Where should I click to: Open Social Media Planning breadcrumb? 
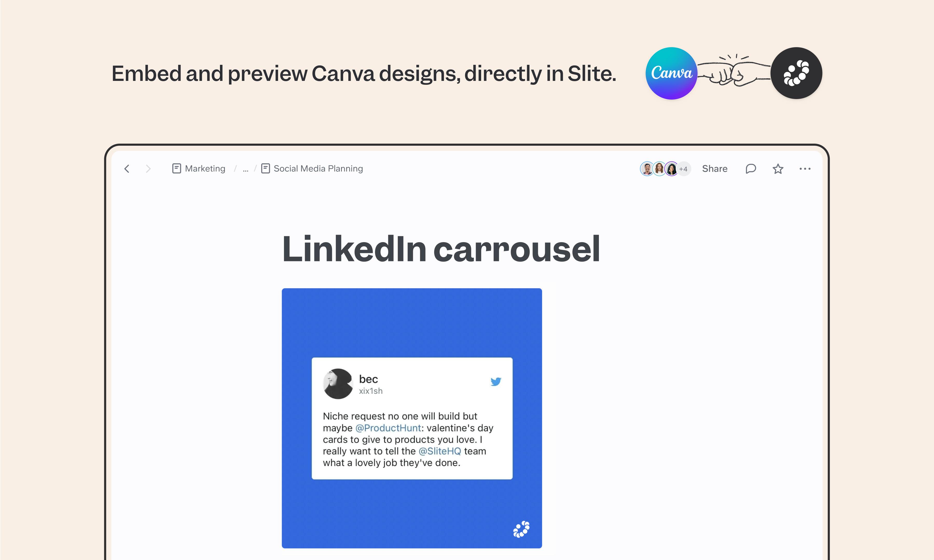pos(318,169)
